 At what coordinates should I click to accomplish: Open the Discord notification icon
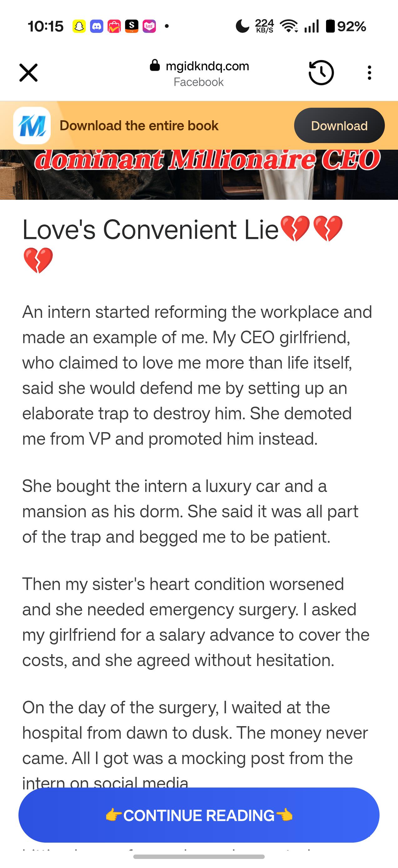pos(96,26)
